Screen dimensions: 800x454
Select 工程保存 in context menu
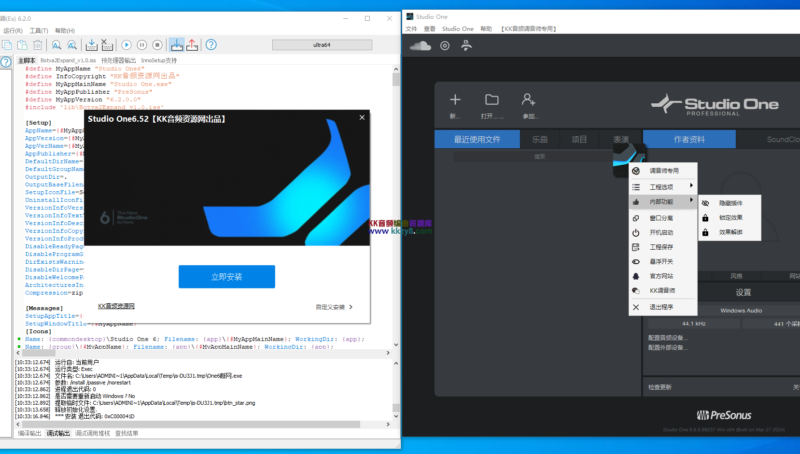pos(663,247)
